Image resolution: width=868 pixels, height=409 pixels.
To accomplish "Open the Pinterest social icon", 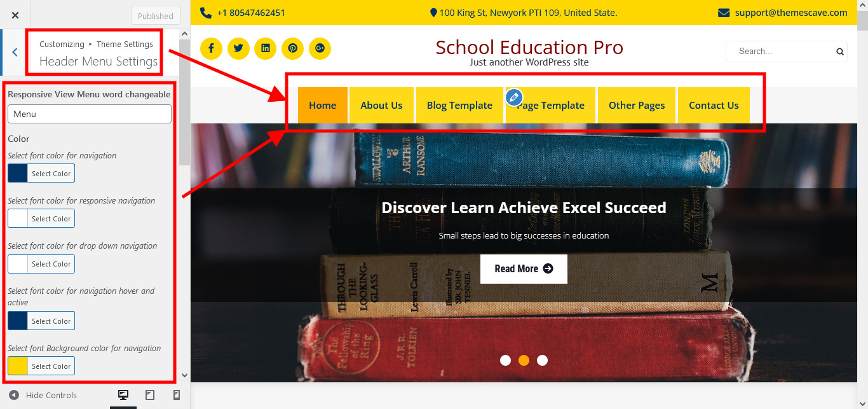I will (292, 48).
